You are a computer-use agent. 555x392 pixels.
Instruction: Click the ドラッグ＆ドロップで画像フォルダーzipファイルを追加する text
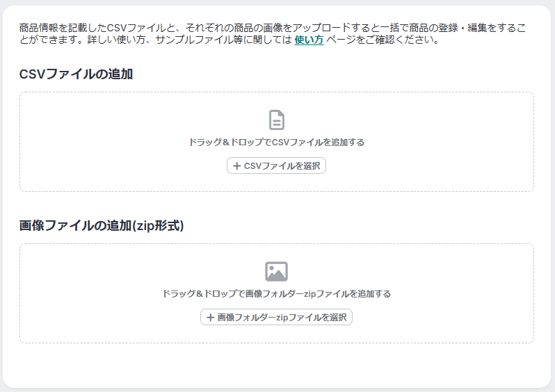276,293
